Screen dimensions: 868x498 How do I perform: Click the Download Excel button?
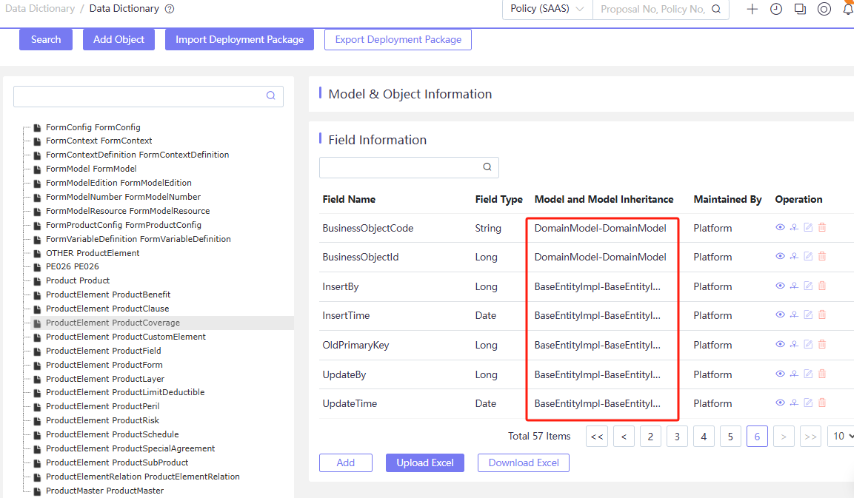point(523,462)
